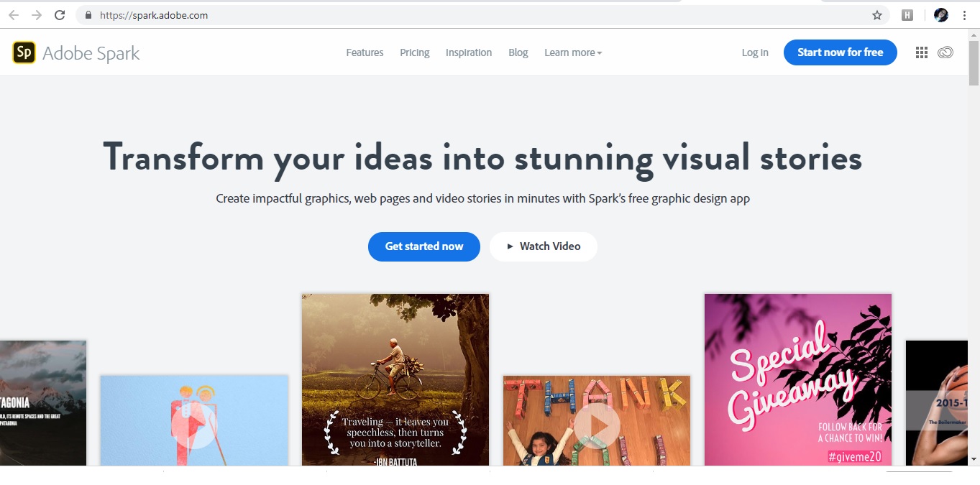Open the Features page

click(365, 52)
